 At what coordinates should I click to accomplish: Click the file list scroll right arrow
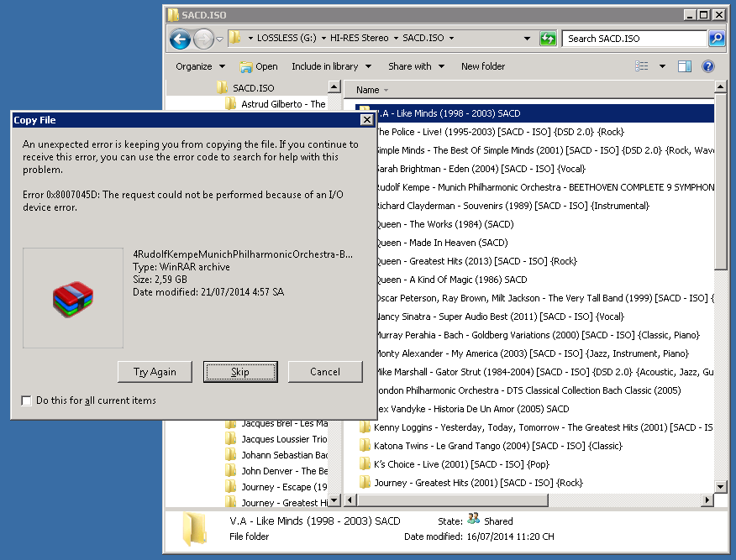(x=707, y=500)
